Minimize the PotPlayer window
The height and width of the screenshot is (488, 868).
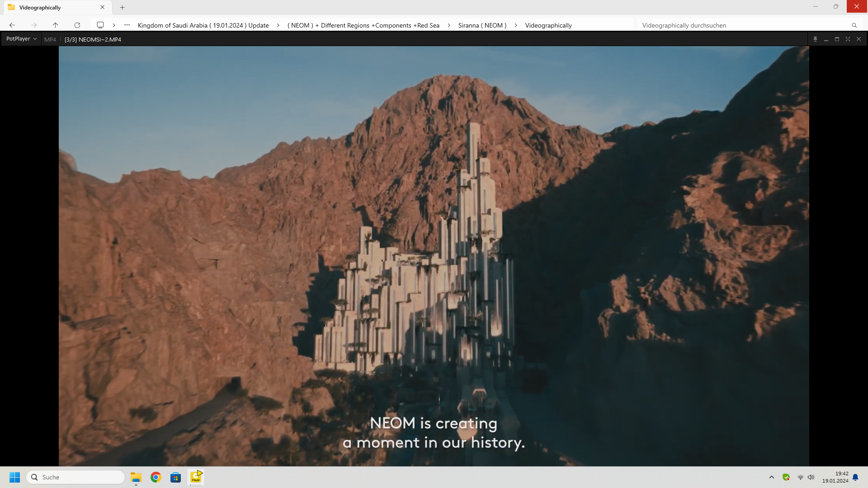pyautogui.click(x=826, y=39)
